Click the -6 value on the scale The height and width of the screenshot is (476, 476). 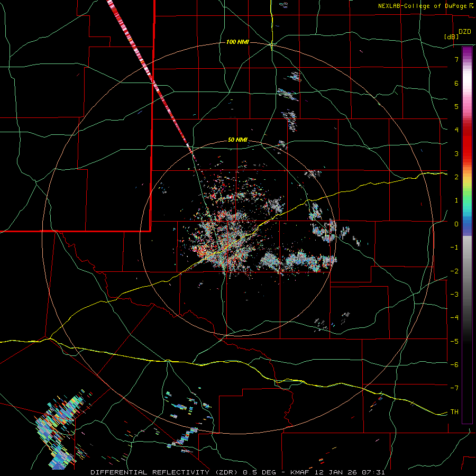[x=454, y=365]
